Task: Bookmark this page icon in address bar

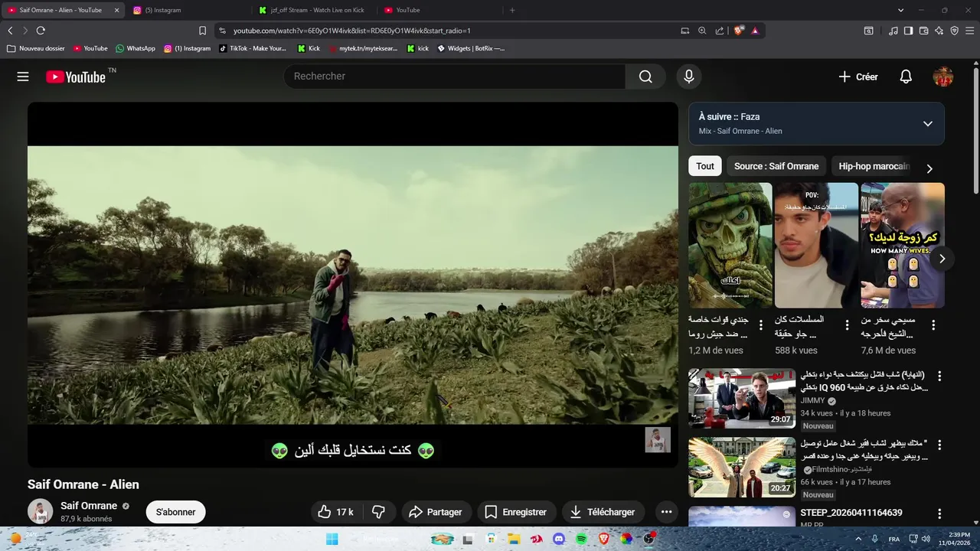Action: click(x=202, y=31)
